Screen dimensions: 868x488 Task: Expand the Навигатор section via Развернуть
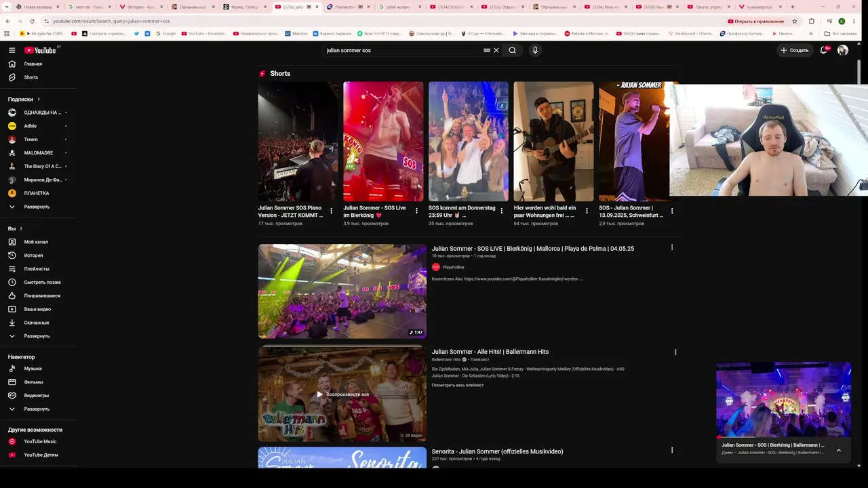[x=37, y=409]
